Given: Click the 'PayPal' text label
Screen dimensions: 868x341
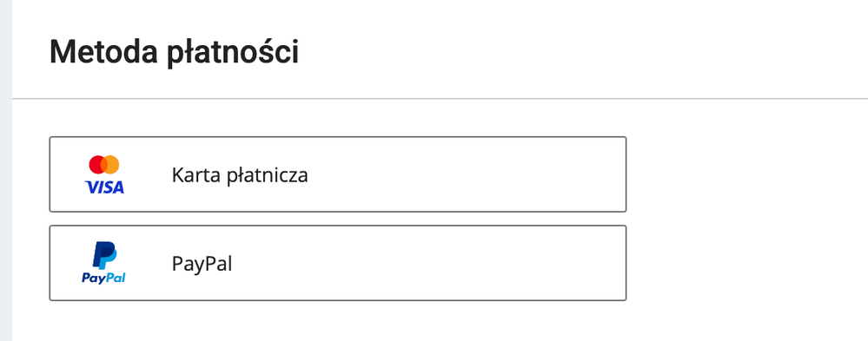Looking at the screenshot, I should (202, 264).
